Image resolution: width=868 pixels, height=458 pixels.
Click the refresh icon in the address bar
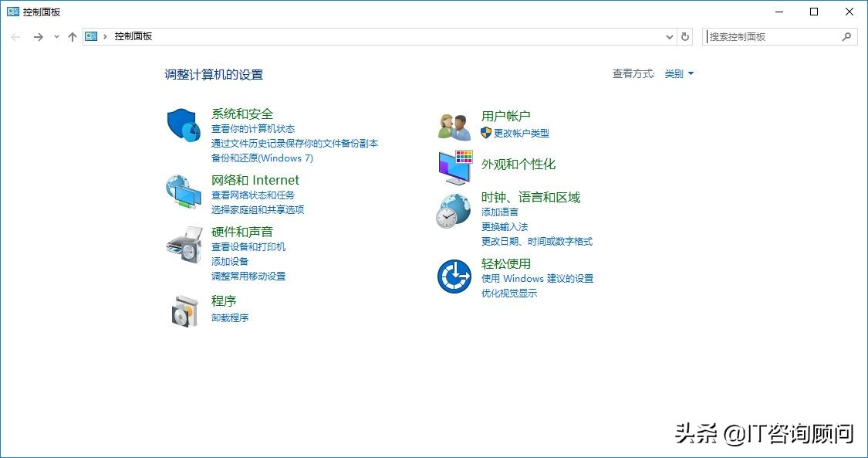pyautogui.click(x=686, y=36)
